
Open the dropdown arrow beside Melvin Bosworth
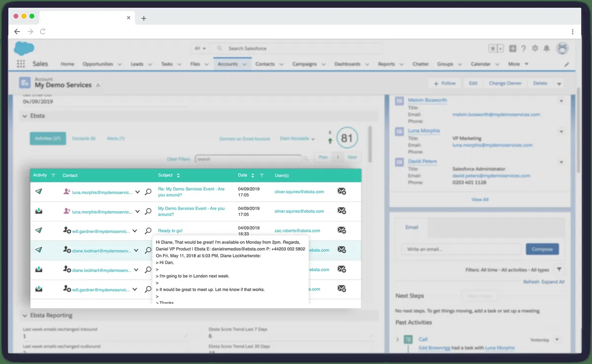pyautogui.click(x=561, y=101)
